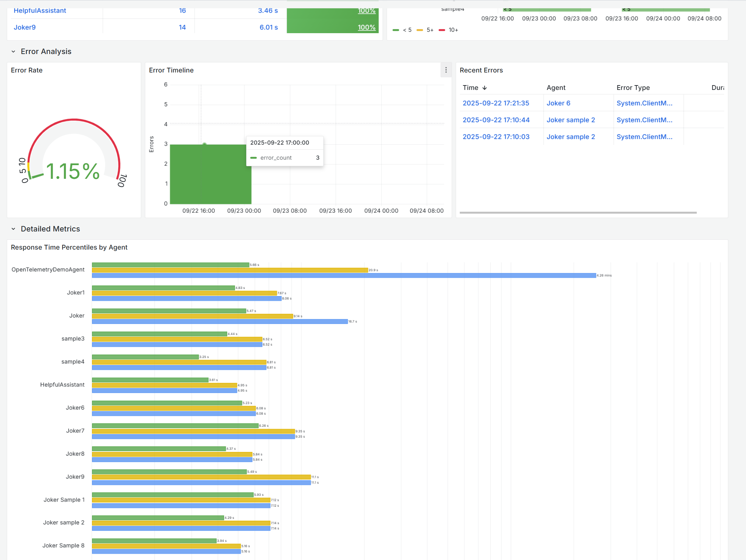Open the HelpfulAssistant agent link
This screenshot has height=560, width=746.
point(40,11)
